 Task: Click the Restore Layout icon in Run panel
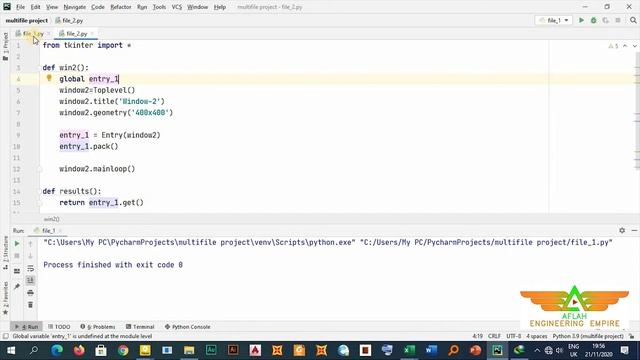(17, 271)
